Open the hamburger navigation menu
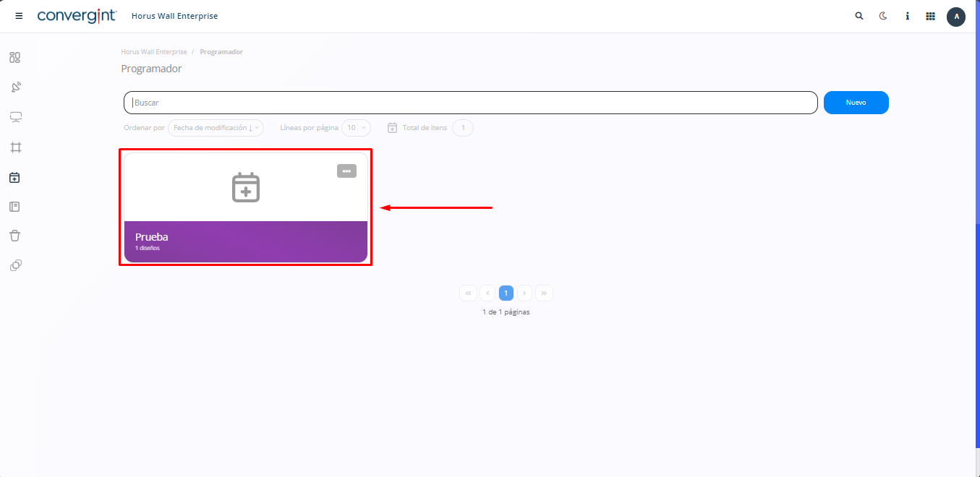 [19, 16]
